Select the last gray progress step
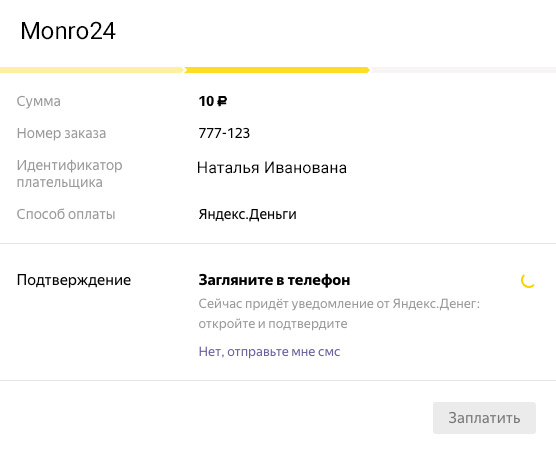556x454 pixels. pyautogui.click(x=463, y=70)
